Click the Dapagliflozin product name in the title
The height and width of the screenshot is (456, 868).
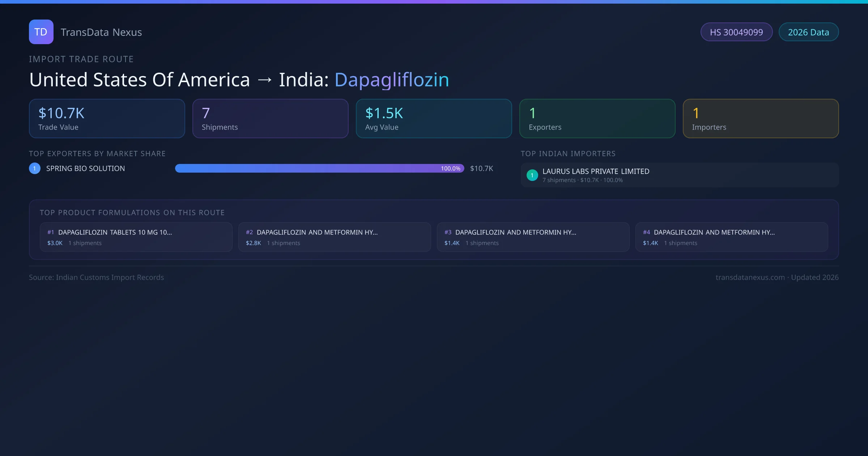392,79
